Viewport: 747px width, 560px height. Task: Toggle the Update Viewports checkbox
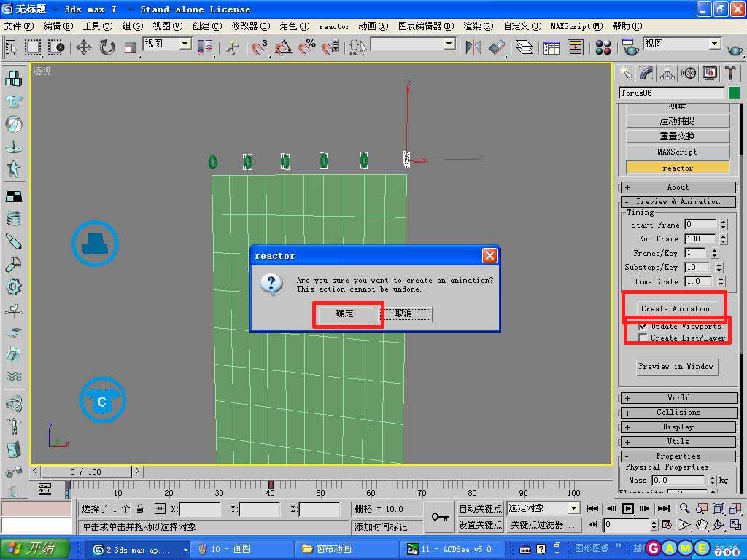coord(643,327)
